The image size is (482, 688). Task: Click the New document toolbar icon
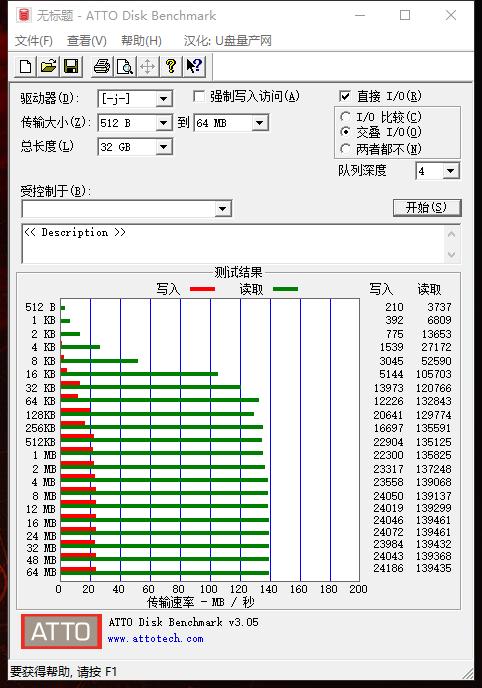[x=26, y=66]
